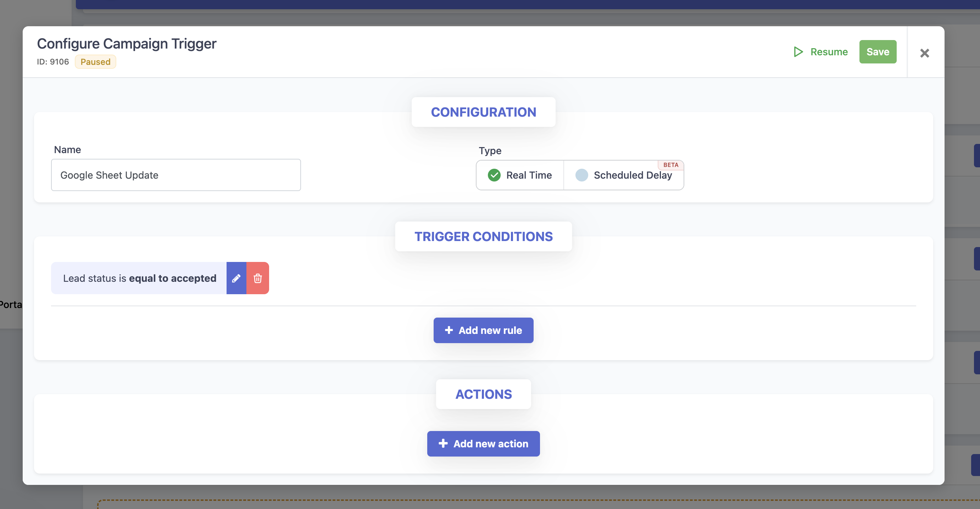Click the Lead status equal to accepted rule text
This screenshot has height=509, width=980.
139,278
